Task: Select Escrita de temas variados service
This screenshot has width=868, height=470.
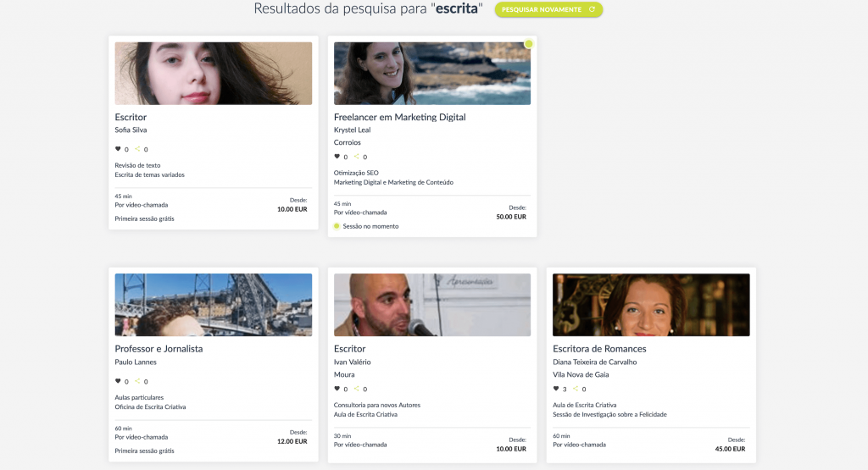Action: (x=149, y=174)
